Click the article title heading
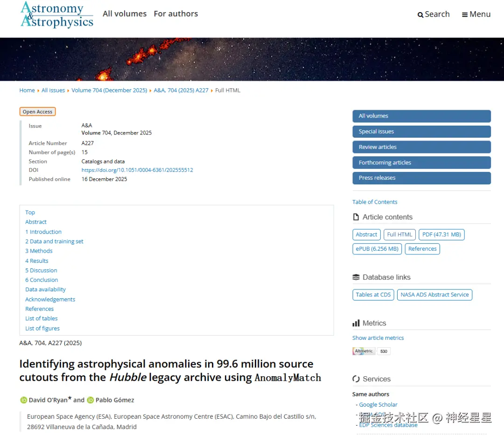This screenshot has width=504, height=436. (170, 371)
